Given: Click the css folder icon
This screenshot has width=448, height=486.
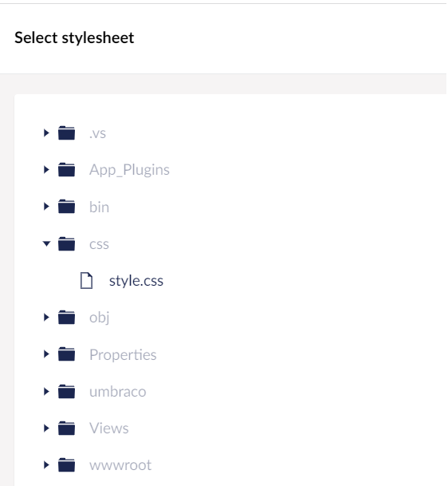Looking at the screenshot, I should [x=67, y=243].
